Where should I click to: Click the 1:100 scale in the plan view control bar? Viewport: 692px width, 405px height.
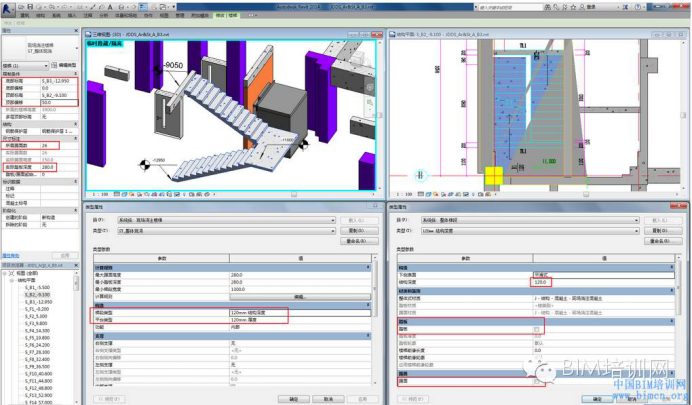tap(404, 194)
